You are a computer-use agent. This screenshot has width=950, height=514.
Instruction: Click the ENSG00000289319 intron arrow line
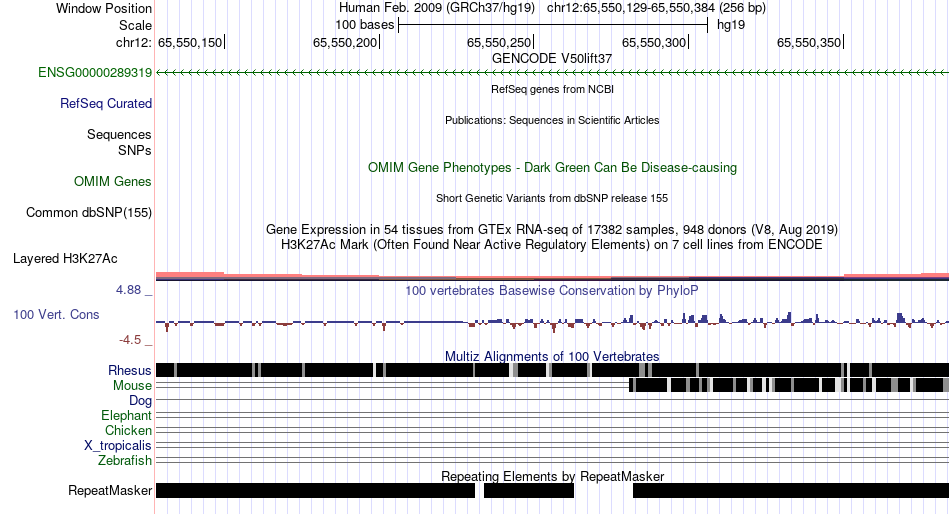tap(552, 73)
